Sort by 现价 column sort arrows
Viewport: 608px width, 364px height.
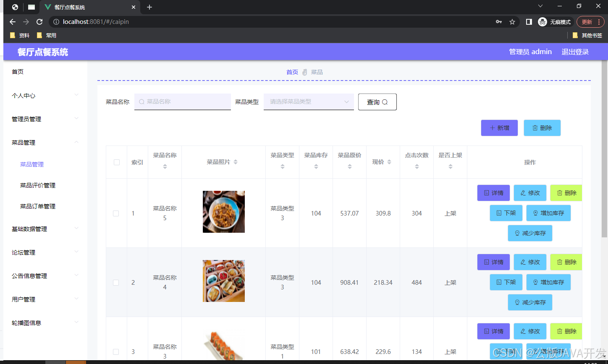[389, 162]
